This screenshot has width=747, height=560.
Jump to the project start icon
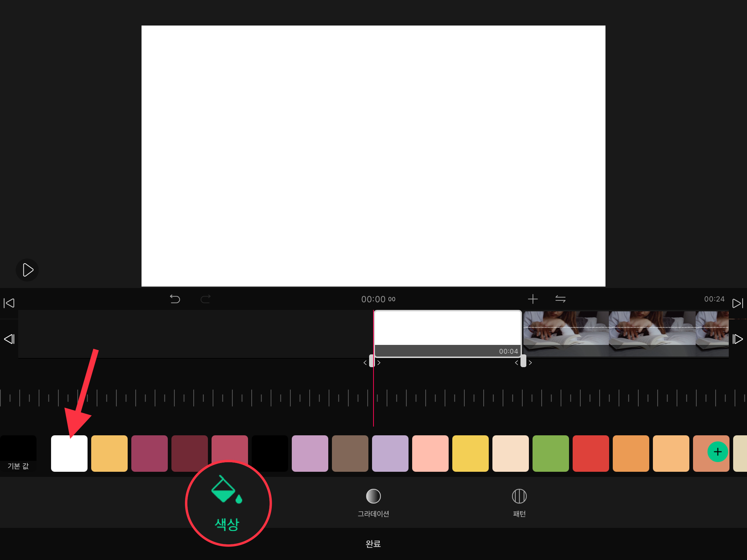tap(9, 303)
